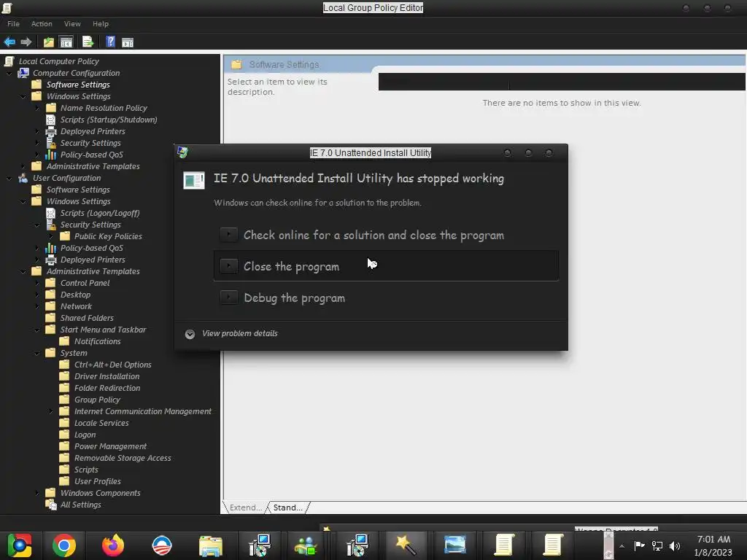Show hidden tray icons arrow
The height and width of the screenshot is (560, 747).
click(x=622, y=546)
